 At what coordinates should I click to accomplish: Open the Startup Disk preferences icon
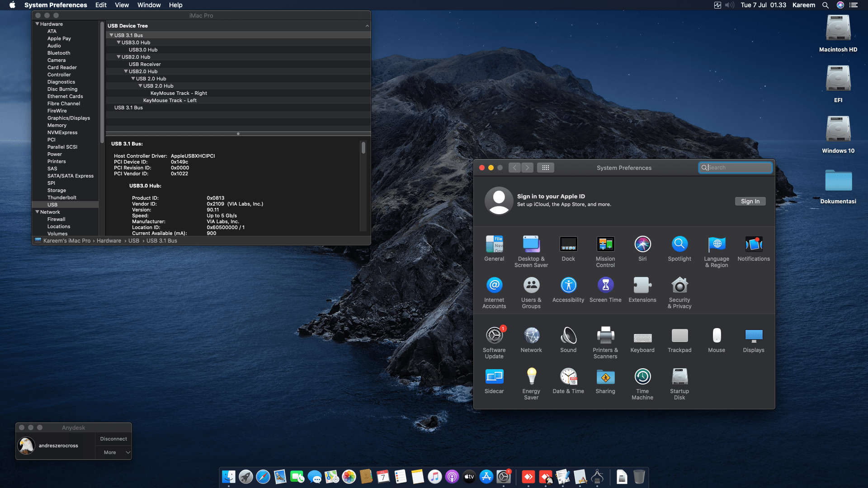(x=679, y=376)
